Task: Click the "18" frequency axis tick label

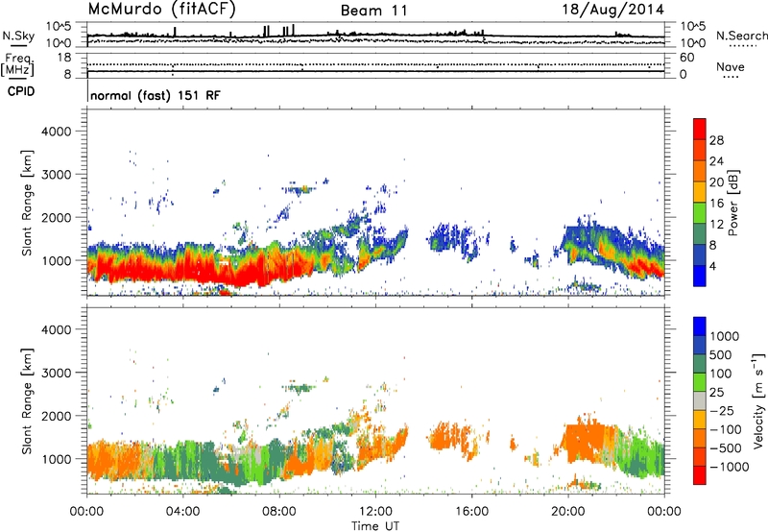Action: tap(64, 58)
